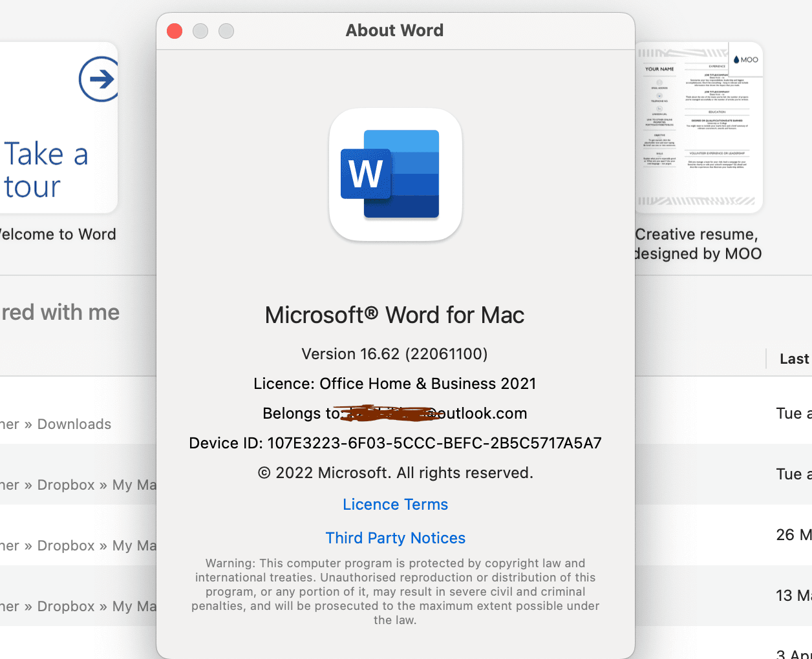This screenshot has width=812, height=659.
Task: Sort by the Last column header
Action: (793, 359)
